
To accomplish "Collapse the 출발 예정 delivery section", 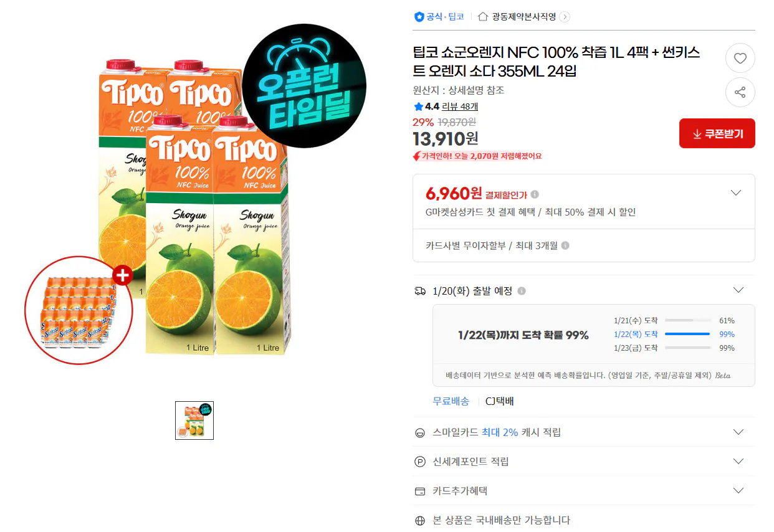I will click(x=738, y=289).
